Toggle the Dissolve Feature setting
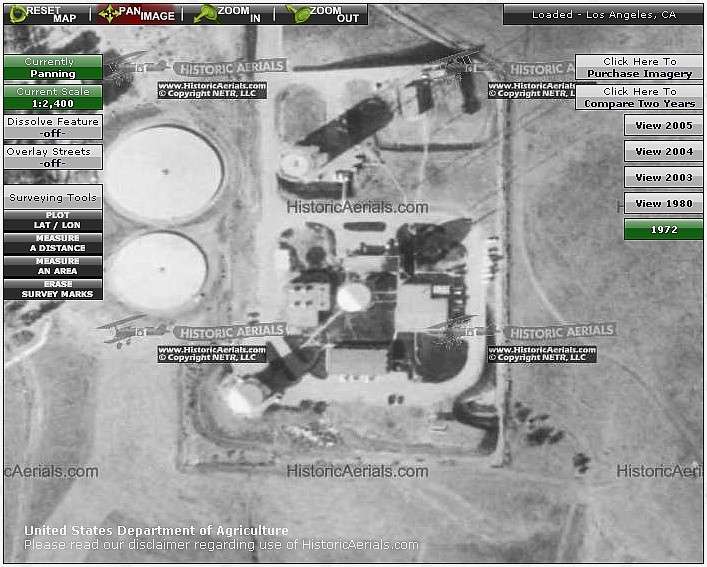This screenshot has width=707, height=567. [53, 127]
